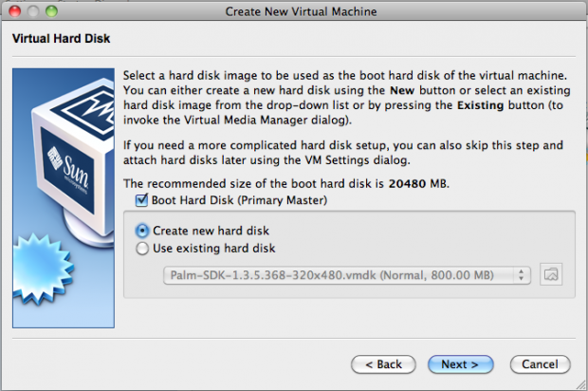The image size is (588, 391).
Task: Click the dropdown's up-down stepper arrows
Action: [x=521, y=275]
